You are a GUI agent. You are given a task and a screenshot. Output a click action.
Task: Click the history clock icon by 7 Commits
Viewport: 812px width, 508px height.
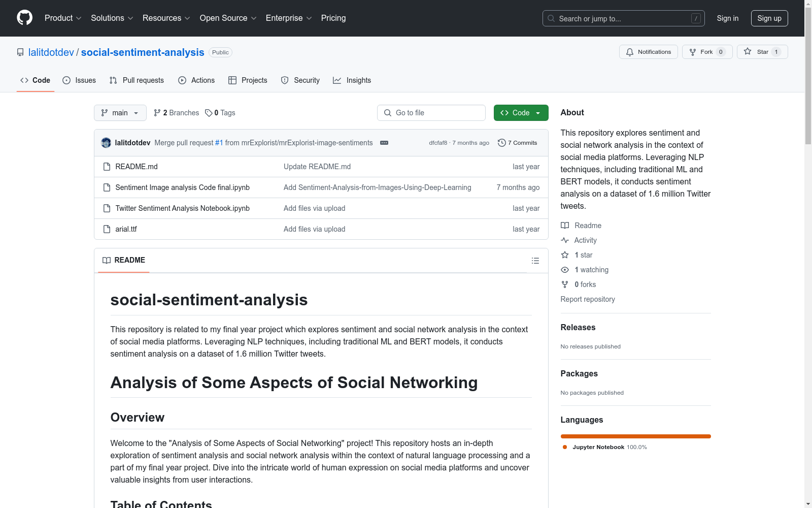pyautogui.click(x=502, y=143)
